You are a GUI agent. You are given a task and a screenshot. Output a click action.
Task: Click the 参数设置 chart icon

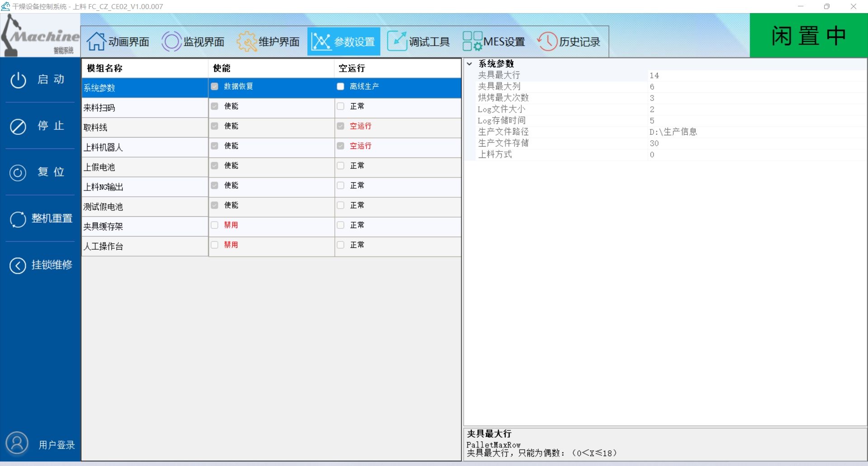point(321,42)
